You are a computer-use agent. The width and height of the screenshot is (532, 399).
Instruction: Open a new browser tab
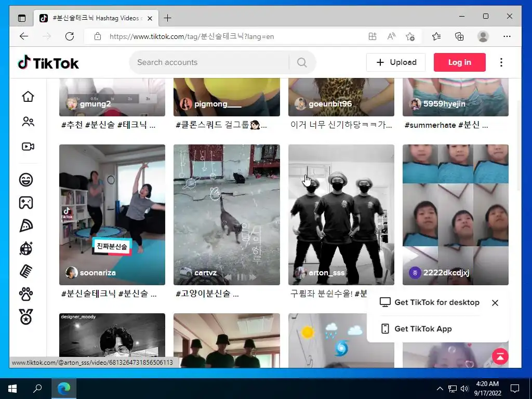click(167, 18)
